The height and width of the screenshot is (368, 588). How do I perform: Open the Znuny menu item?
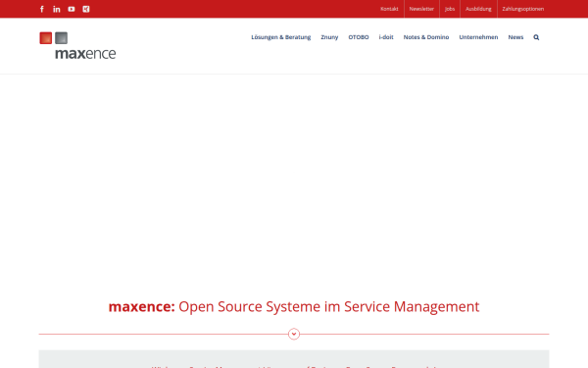[329, 37]
